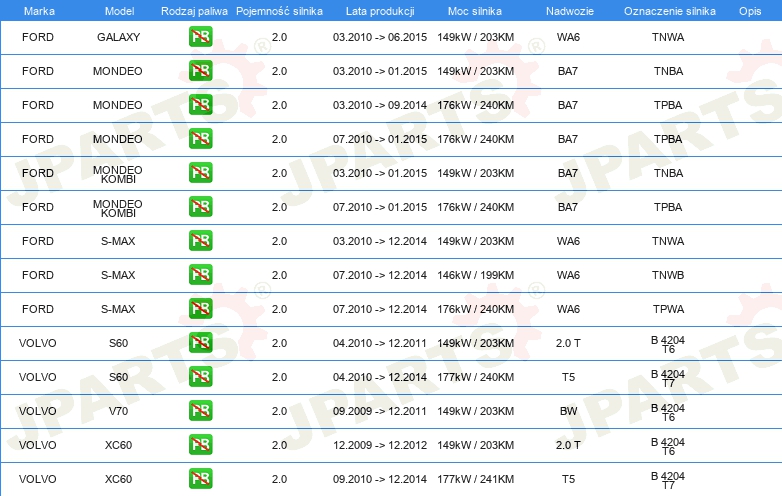782x496 pixels.
Task: Click the Rodzaj paliwa column header
Action: point(194,11)
